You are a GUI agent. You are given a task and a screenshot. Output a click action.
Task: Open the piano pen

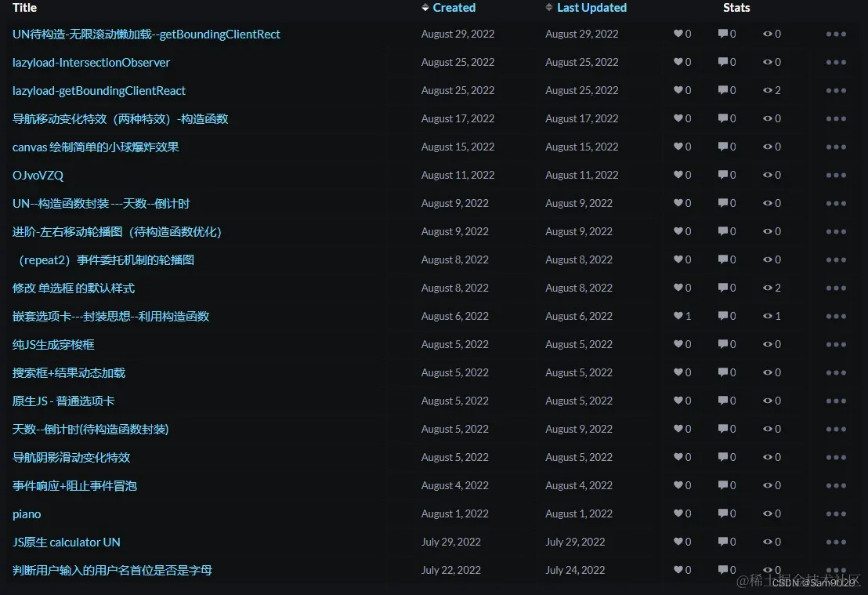27,514
